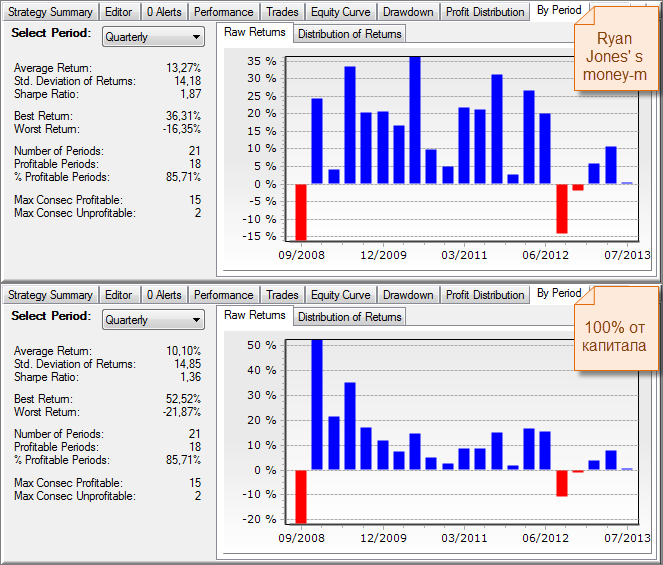This screenshot has width=663, height=565.
Task: Click the "100% от капитала" sticky note
Action: click(614, 337)
